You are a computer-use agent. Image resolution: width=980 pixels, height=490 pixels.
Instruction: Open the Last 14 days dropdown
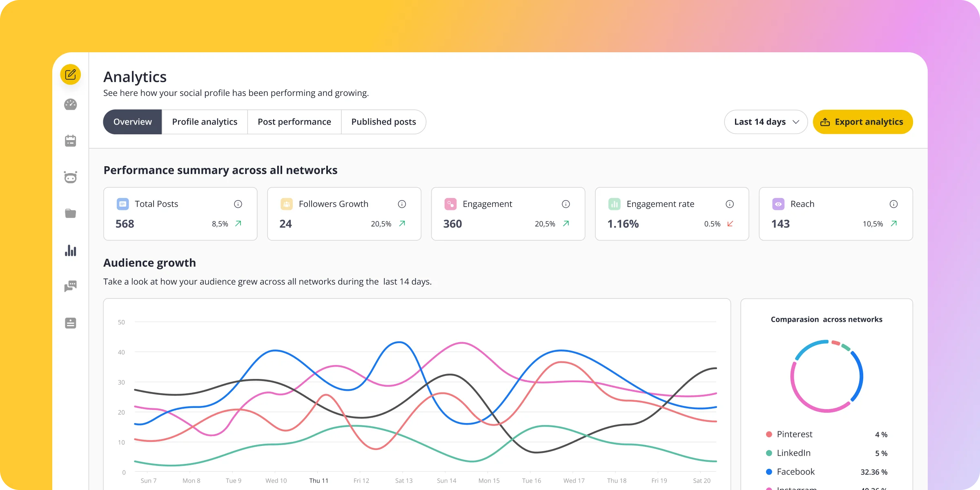click(766, 122)
